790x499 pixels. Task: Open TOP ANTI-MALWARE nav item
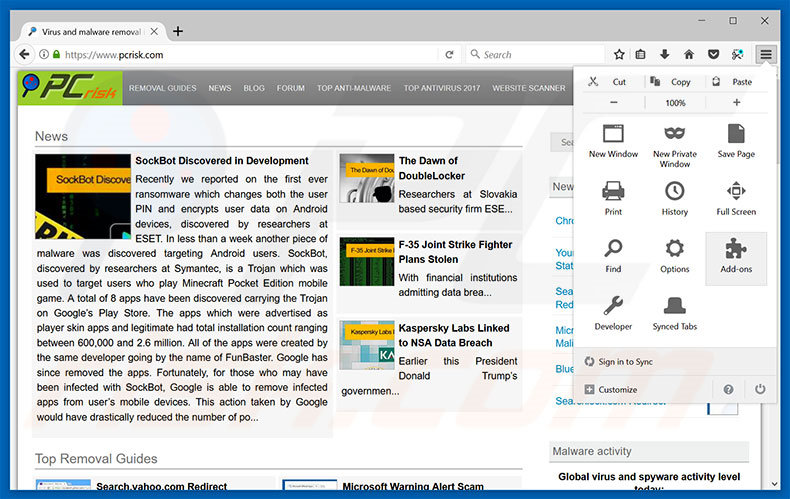tap(354, 88)
